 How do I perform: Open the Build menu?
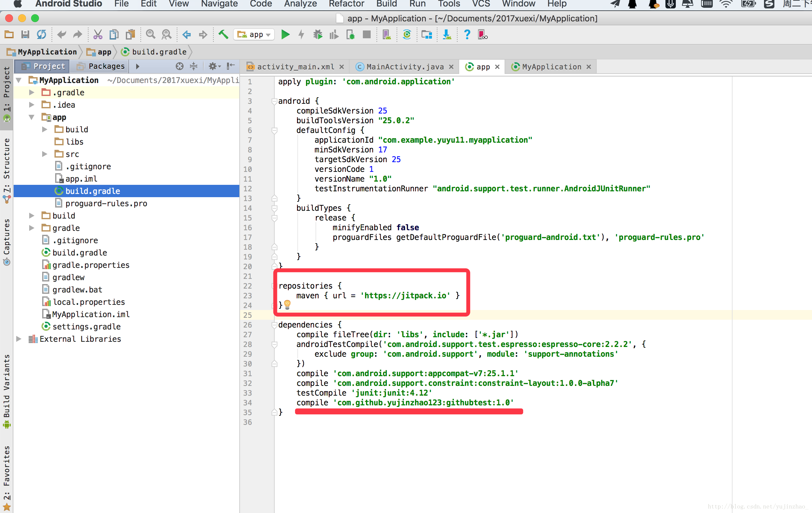pos(387,4)
